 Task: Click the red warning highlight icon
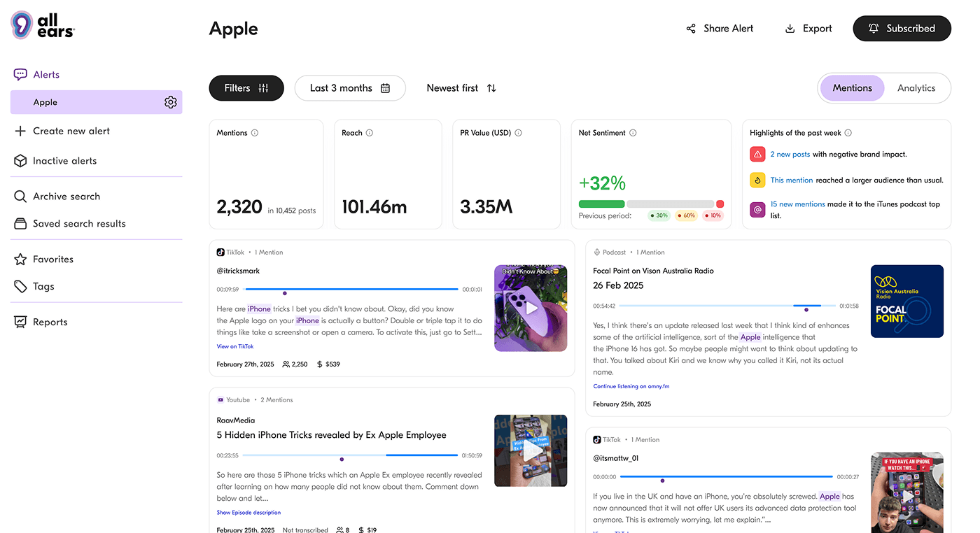click(757, 154)
